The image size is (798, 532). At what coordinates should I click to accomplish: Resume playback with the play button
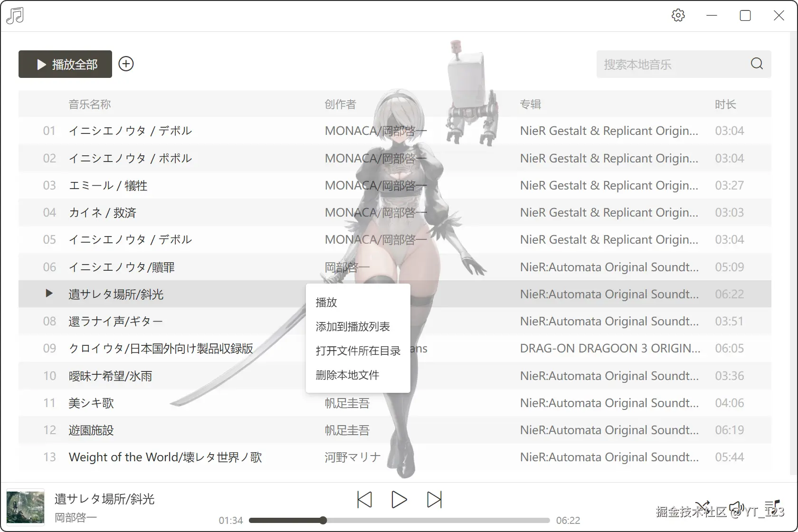[399, 499]
